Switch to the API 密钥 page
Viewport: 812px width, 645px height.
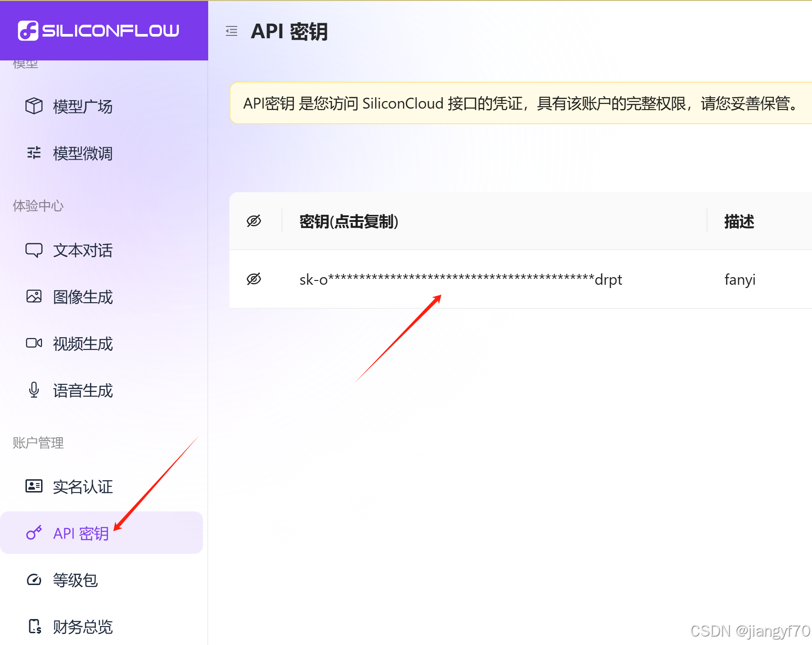click(x=80, y=533)
